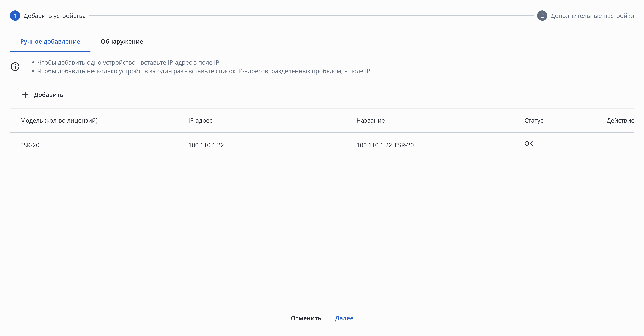Click the Название column header

pos(370,120)
